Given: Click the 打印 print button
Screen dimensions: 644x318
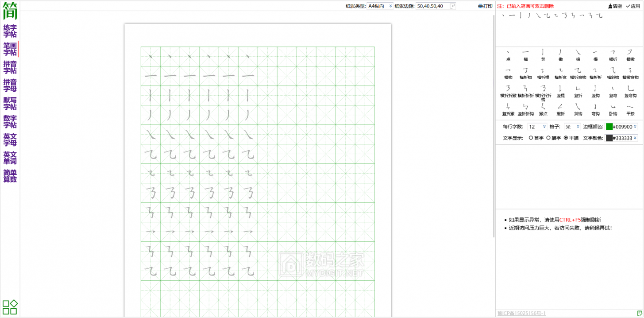Looking at the screenshot, I should [x=485, y=6].
